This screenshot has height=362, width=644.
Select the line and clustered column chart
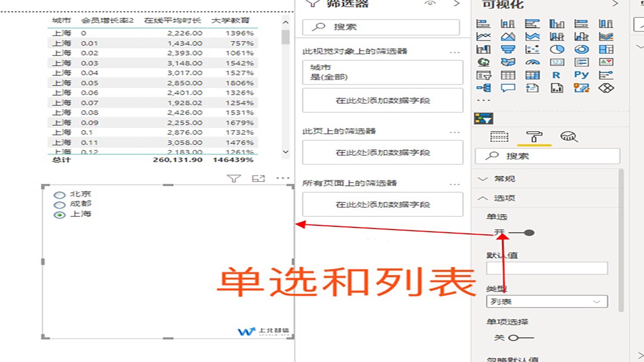(581, 36)
